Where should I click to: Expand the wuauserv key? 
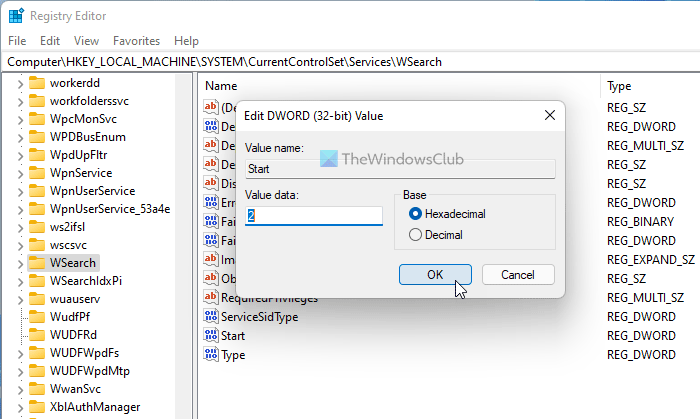point(20,299)
